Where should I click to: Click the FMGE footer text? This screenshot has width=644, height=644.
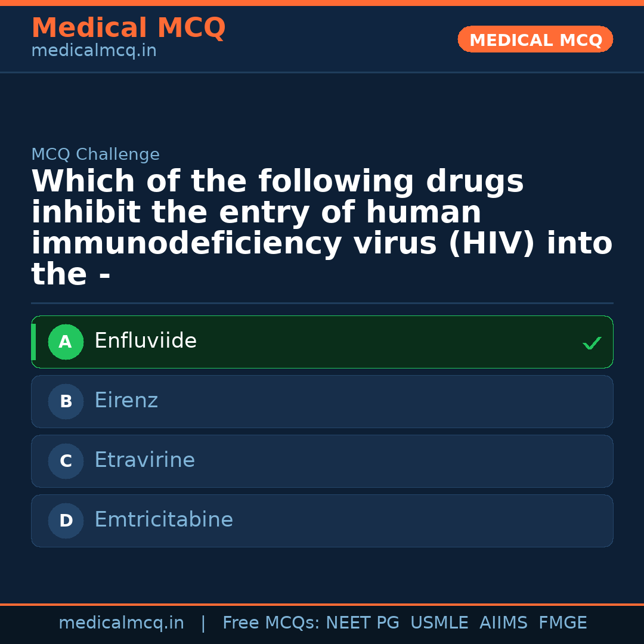(x=563, y=623)
